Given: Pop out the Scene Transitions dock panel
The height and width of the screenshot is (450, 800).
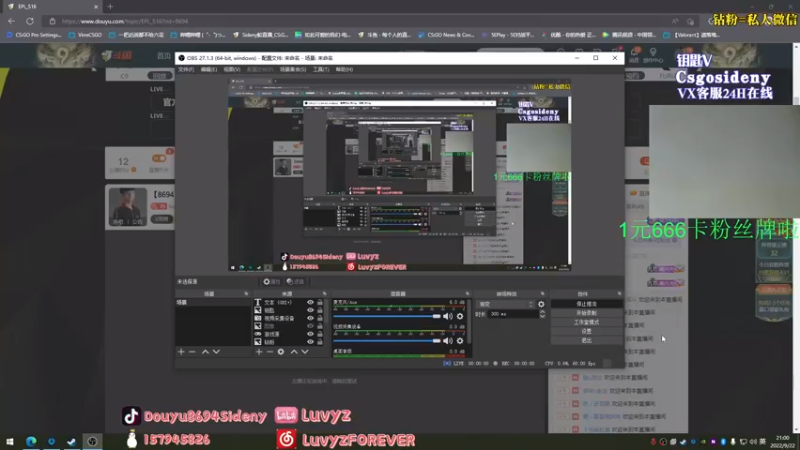Looking at the screenshot, I should [542, 294].
